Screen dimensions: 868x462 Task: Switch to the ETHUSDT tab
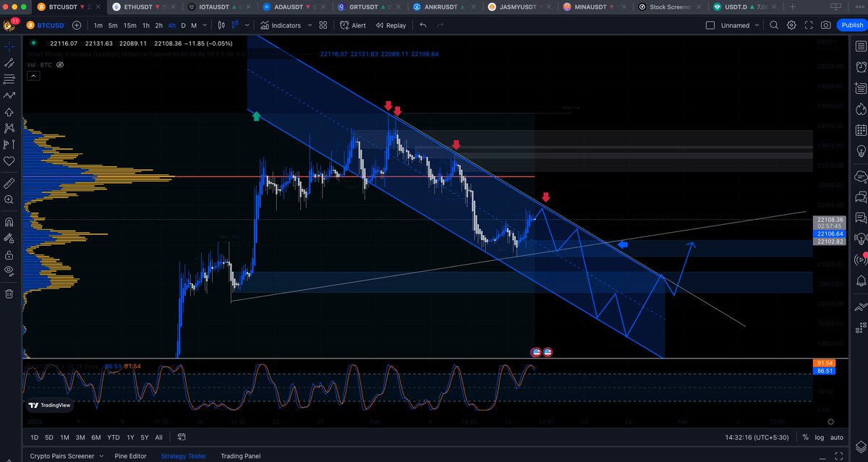pyautogui.click(x=137, y=7)
